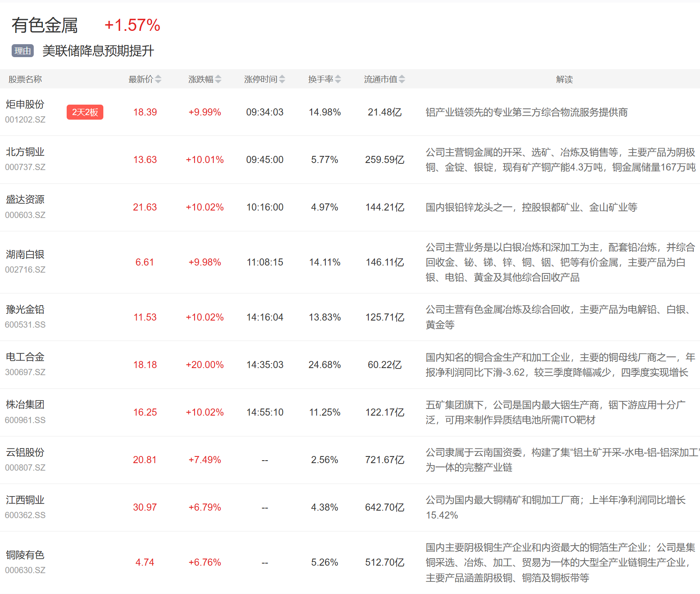This screenshot has height=594, width=700.
Task: View 湖南白银 stock entry
Action: (x=25, y=255)
